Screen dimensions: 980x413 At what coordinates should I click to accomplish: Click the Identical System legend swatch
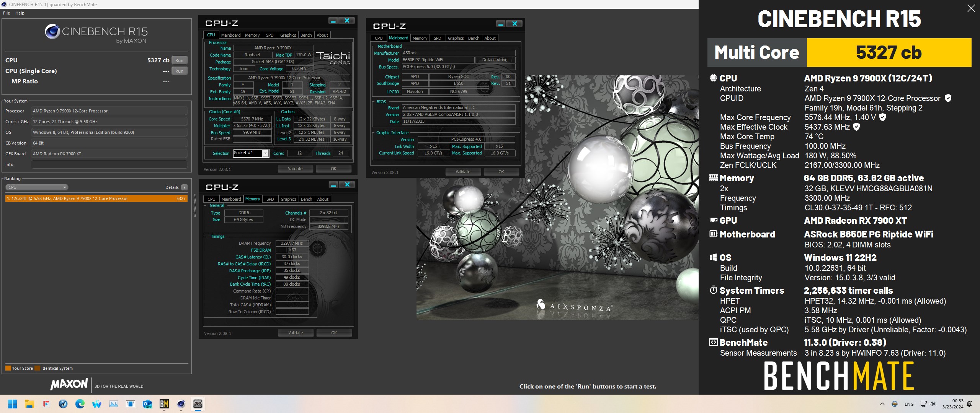[x=37, y=368]
